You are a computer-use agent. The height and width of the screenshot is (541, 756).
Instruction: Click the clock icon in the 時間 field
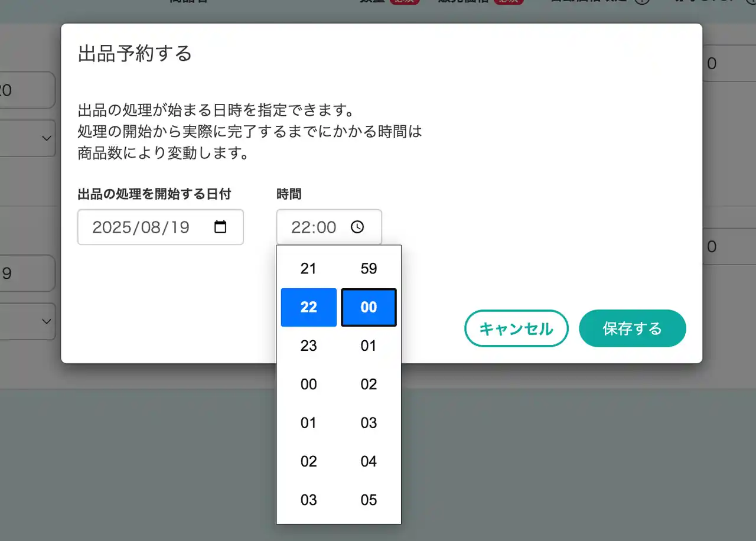pyautogui.click(x=359, y=226)
